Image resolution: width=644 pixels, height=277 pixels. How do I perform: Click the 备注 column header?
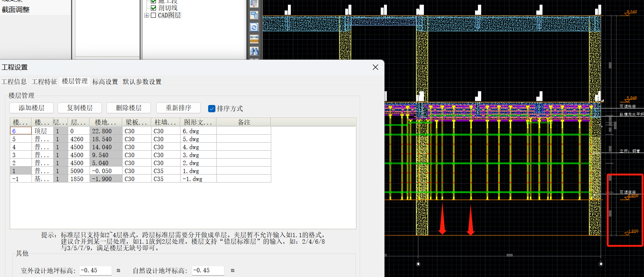244,122
